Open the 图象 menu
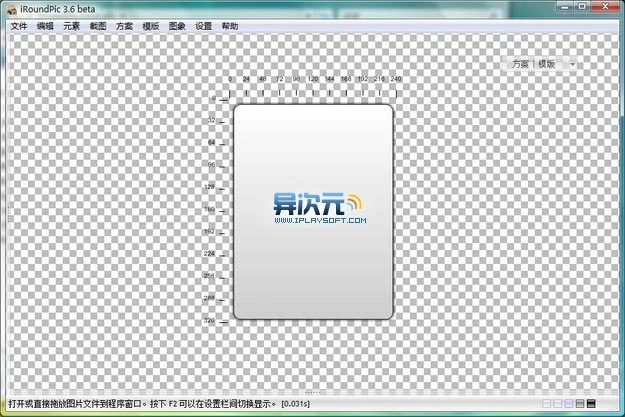The height and width of the screenshot is (417, 625). click(177, 26)
